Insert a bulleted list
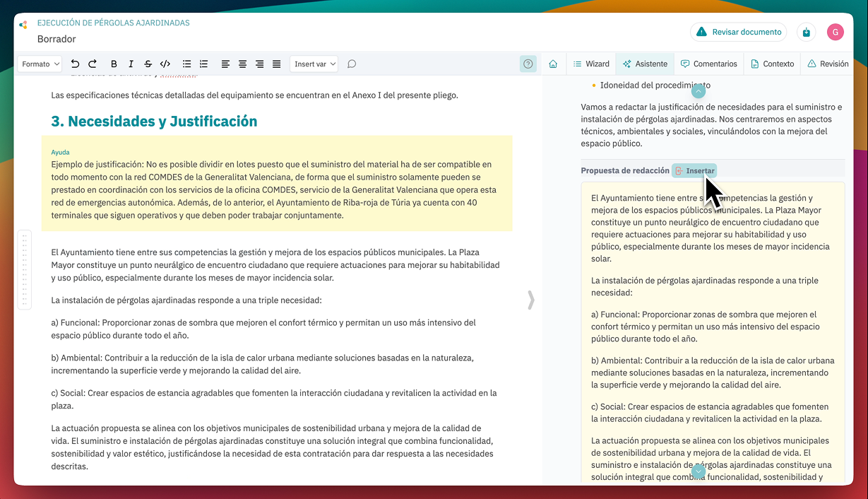The width and height of the screenshot is (868, 499). [187, 64]
